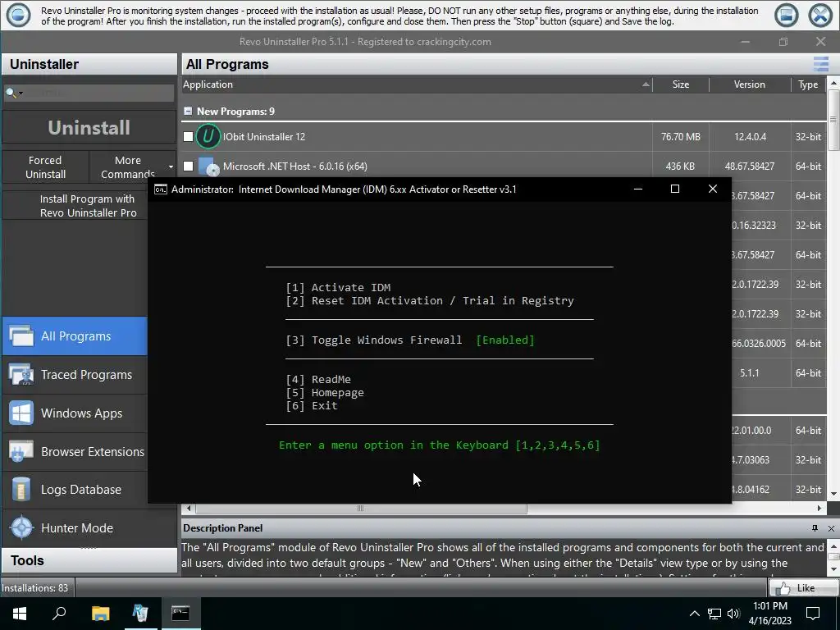Click the big Uninstall button
The image size is (840, 630).
(x=89, y=127)
